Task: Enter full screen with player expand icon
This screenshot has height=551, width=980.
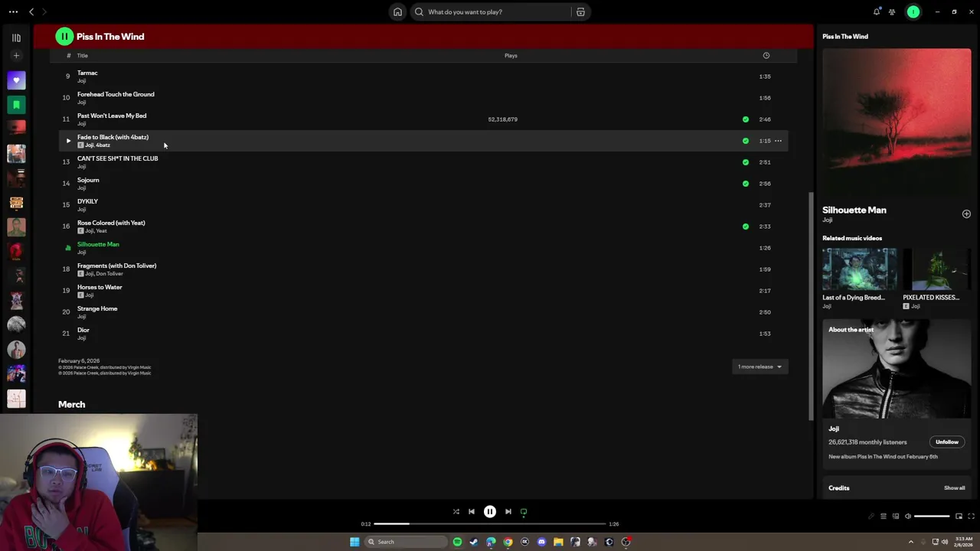Action: [971, 517]
